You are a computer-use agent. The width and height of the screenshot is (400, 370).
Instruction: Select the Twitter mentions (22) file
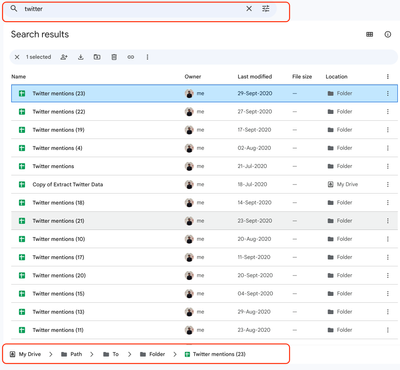click(204, 112)
